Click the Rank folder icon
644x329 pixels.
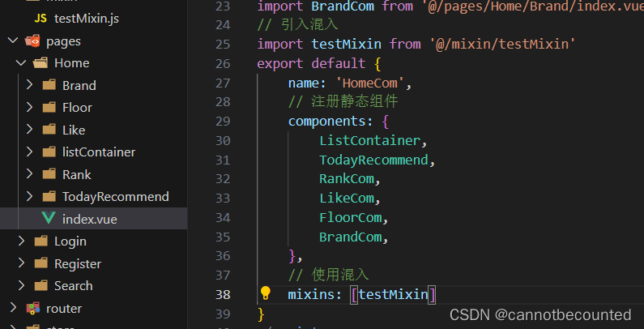49,174
